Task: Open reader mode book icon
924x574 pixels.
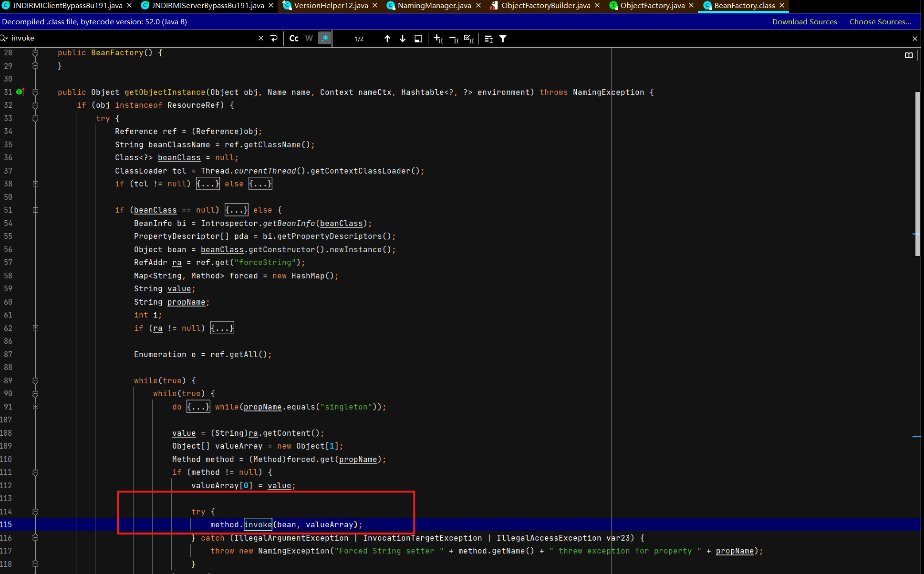Action: pos(908,55)
